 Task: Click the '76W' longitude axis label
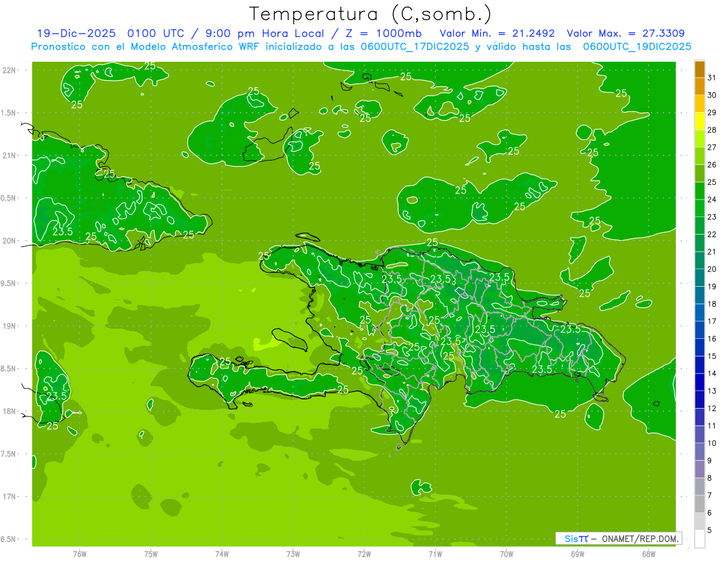coord(79,554)
